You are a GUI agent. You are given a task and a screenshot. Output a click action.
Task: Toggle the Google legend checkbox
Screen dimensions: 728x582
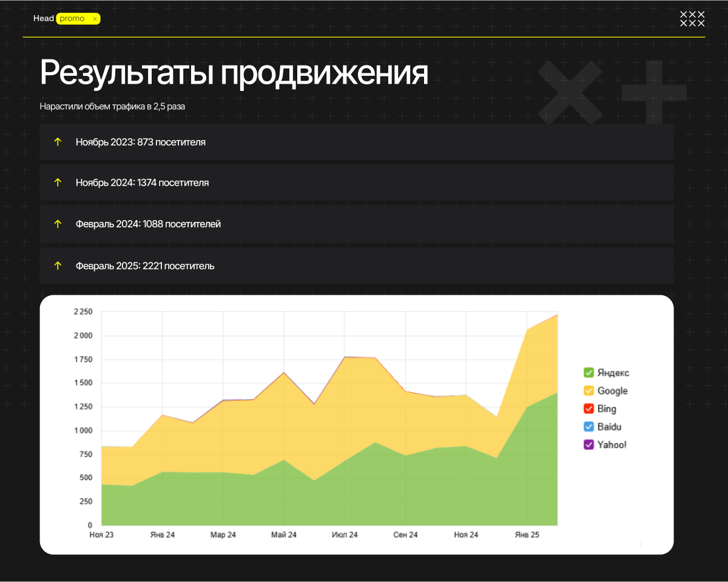tap(588, 391)
